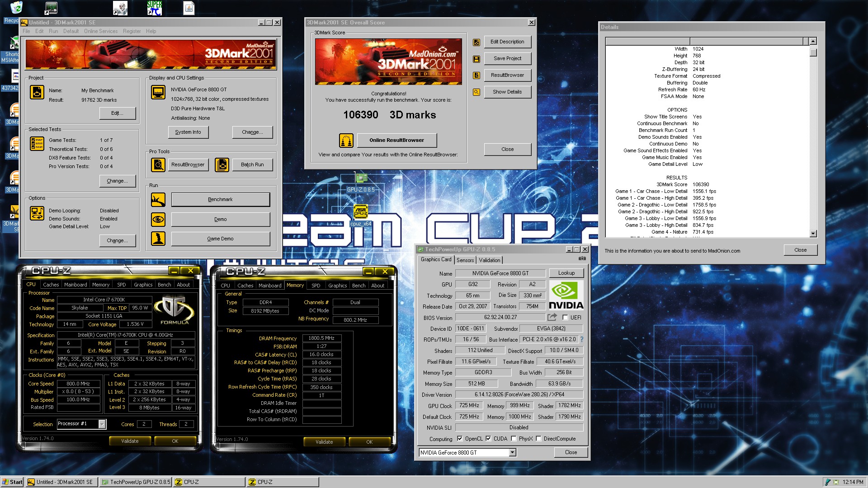Toggle the UEFI checkbox in GPU-Z
Image resolution: width=868 pixels, height=488 pixels.
pos(565,318)
